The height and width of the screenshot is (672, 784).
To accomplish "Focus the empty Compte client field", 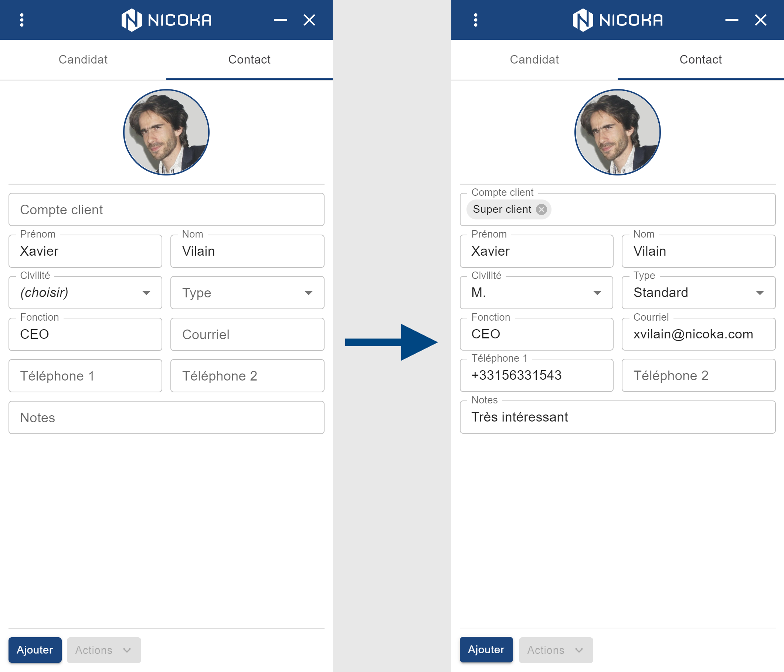I will coord(166,209).
